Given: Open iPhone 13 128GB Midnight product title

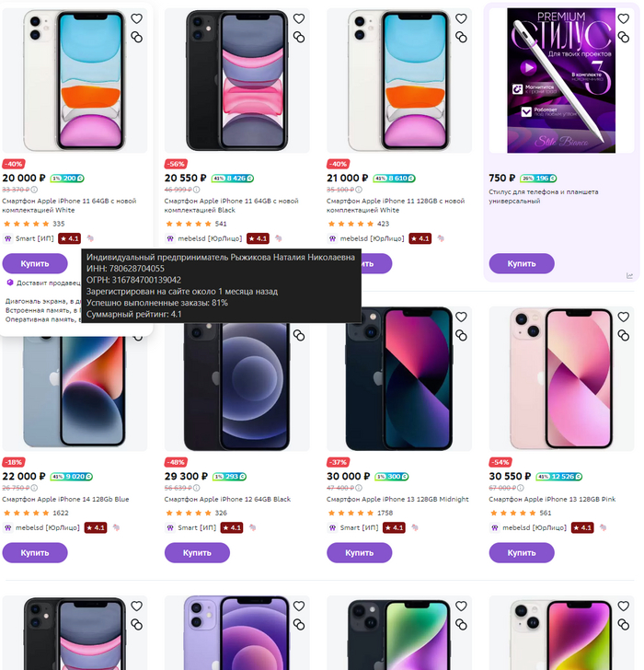Looking at the screenshot, I should tap(397, 499).
